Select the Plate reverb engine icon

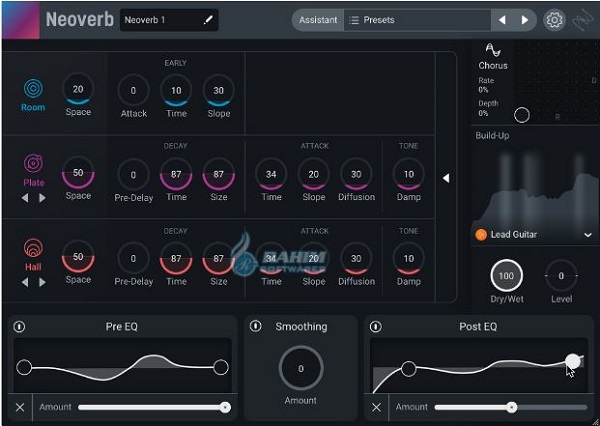(x=33, y=164)
